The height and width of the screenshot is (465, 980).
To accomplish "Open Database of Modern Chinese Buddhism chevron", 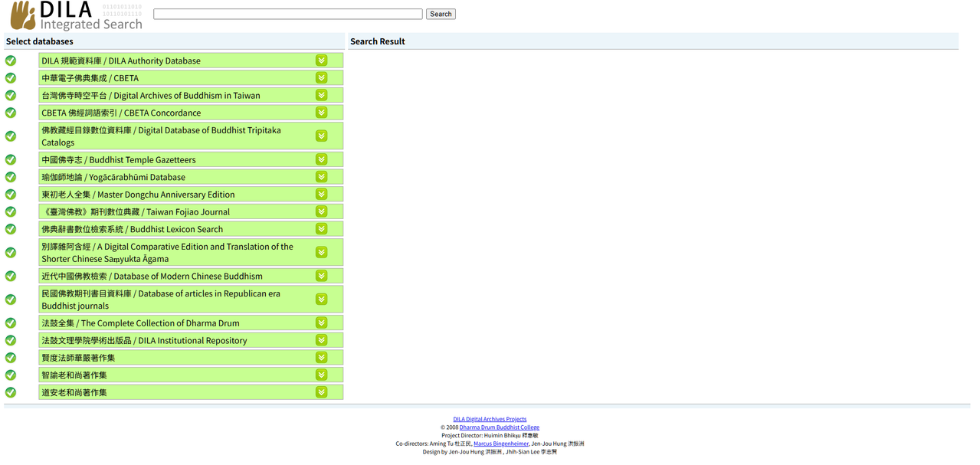I will (322, 276).
